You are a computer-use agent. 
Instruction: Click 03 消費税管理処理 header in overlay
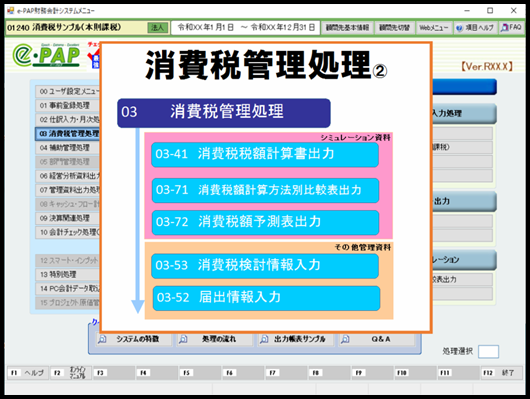(224, 113)
